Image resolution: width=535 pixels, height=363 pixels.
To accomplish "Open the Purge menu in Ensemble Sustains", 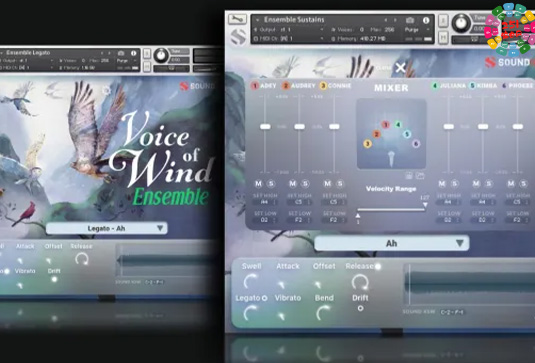I will (x=417, y=30).
